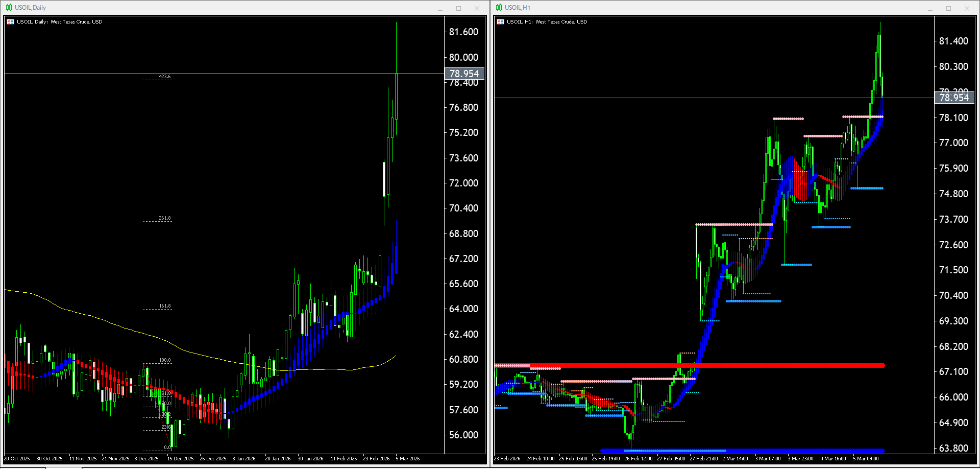Image resolution: width=980 pixels, height=469 pixels.
Task: Click the 71.500 price on the H1 scale
Action: point(953,270)
